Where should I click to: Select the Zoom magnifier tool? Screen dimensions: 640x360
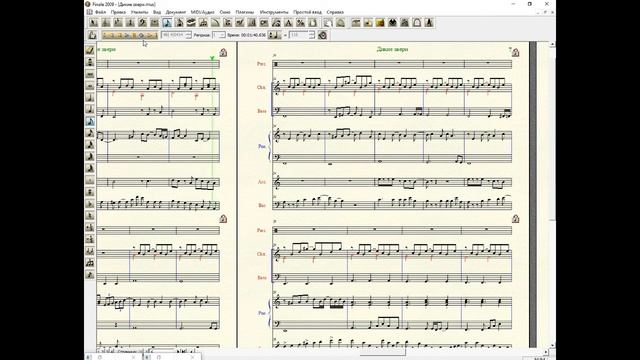pos(340,23)
